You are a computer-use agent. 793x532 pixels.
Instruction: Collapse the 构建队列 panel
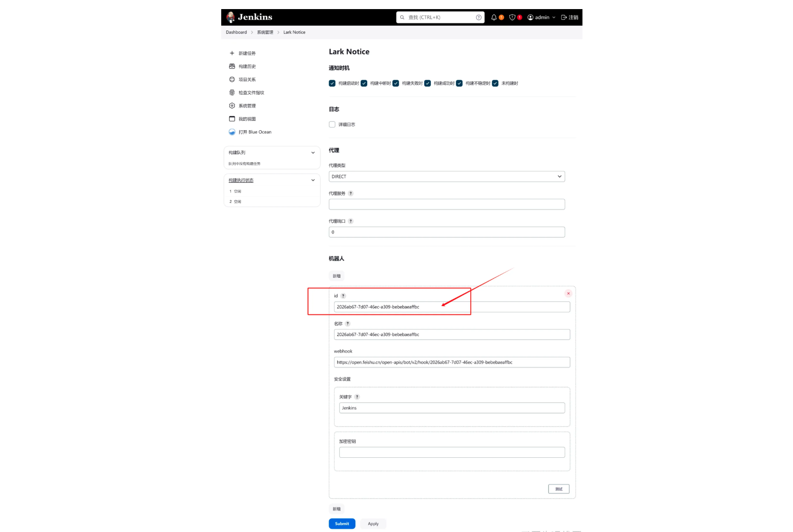click(x=313, y=153)
